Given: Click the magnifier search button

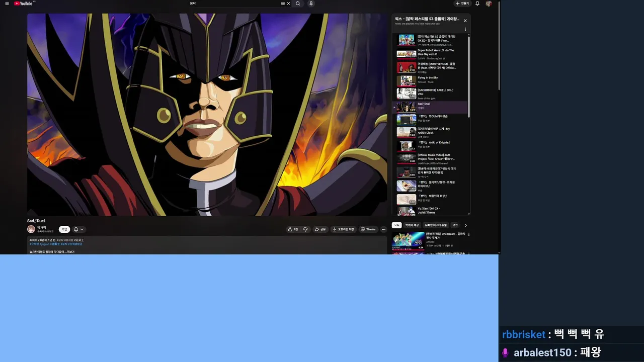Looking at the screenshot, I should 298,4.
